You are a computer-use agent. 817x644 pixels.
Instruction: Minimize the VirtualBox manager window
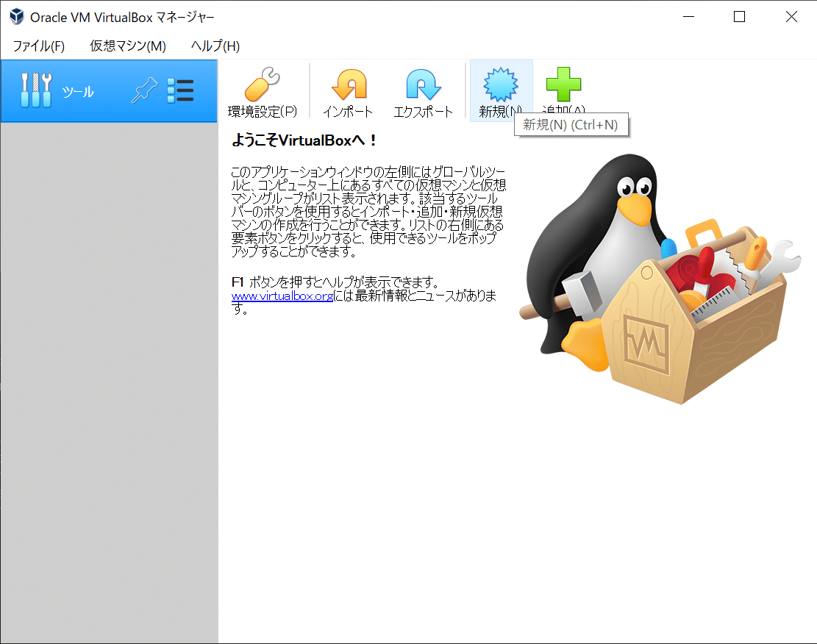[689, 17]
